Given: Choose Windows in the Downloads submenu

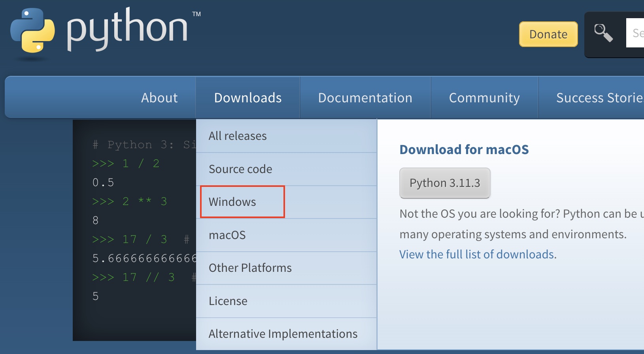Looking at the screenshot, I should pos(286,202).
